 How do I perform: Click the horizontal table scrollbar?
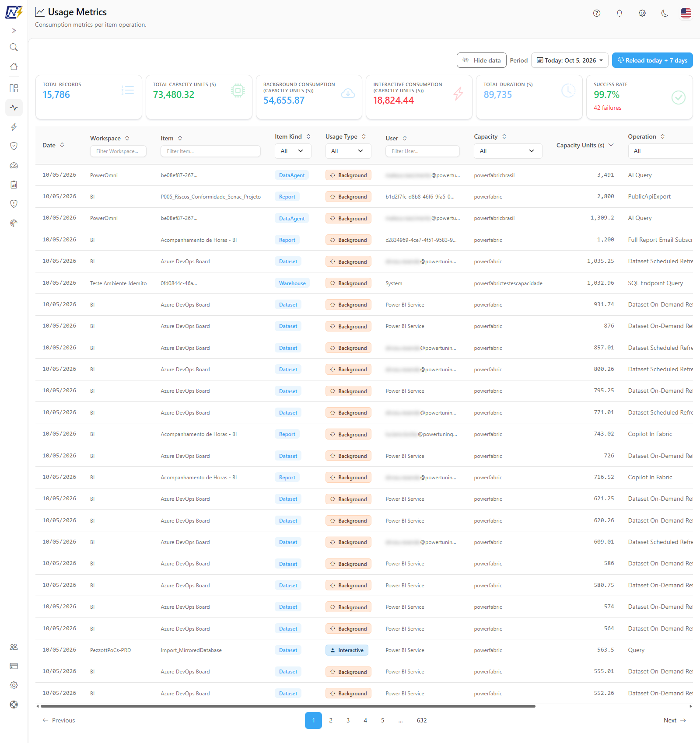click(288, 706)
